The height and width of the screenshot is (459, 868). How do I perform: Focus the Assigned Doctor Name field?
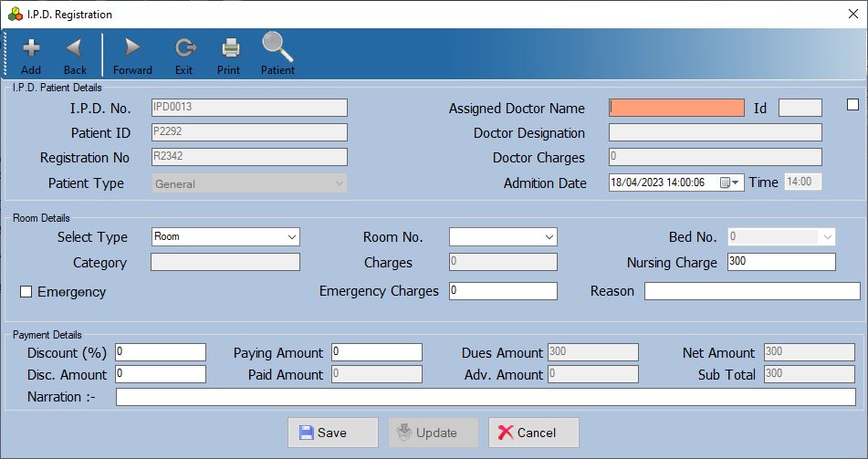pos(676,108)
